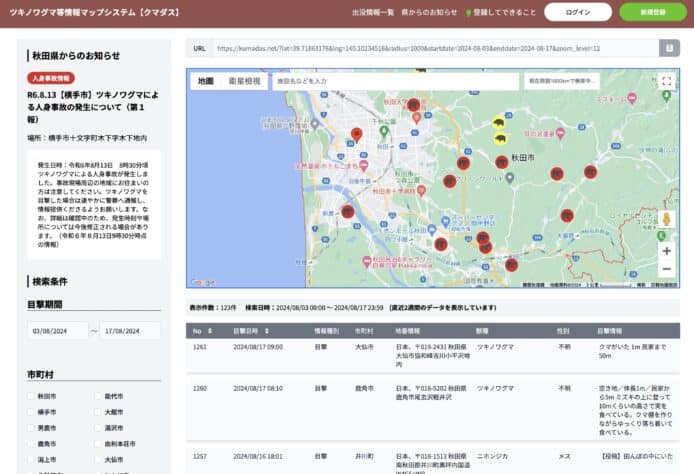This screenshot has height=474, width=694.
Task: Check the 能代市 checkbox
Action: (99, 396)
